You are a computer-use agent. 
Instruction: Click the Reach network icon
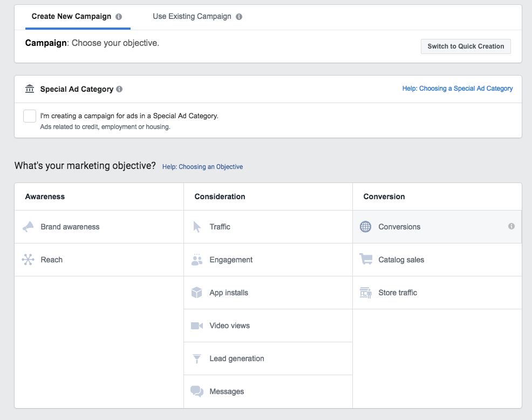coord(28,260)
